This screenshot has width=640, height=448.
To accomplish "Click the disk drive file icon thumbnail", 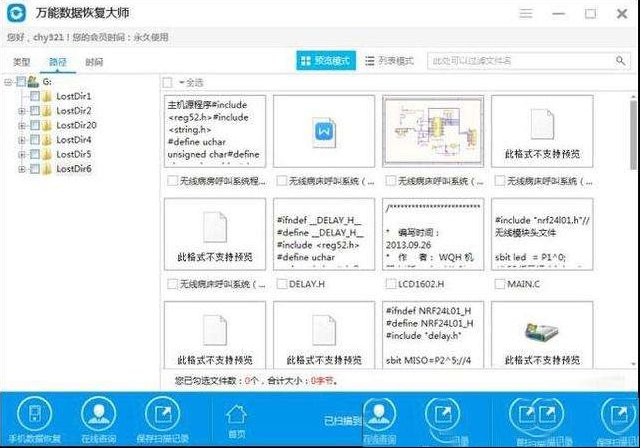I will [x=542, y=331].
